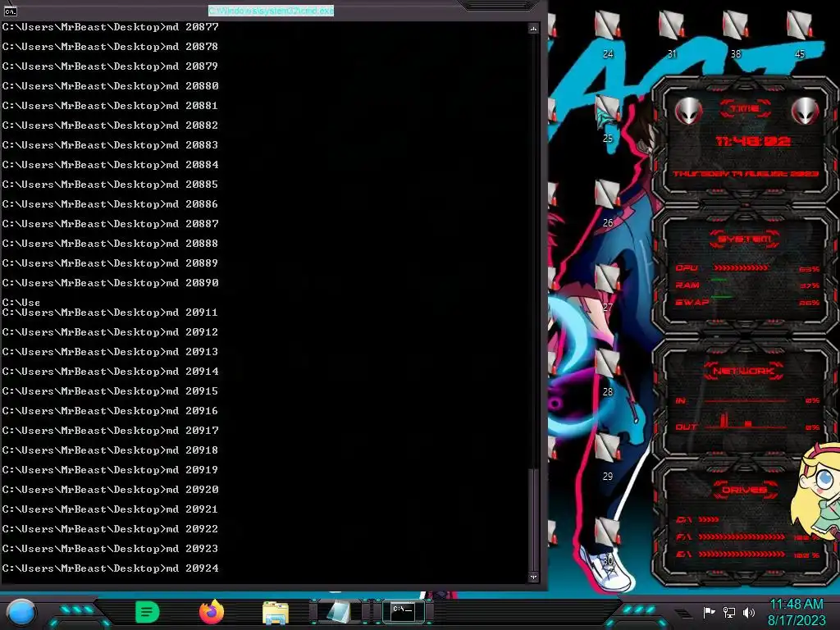
Task: Click the taskbar date 8/17/2023
Action: click(797, 621)
